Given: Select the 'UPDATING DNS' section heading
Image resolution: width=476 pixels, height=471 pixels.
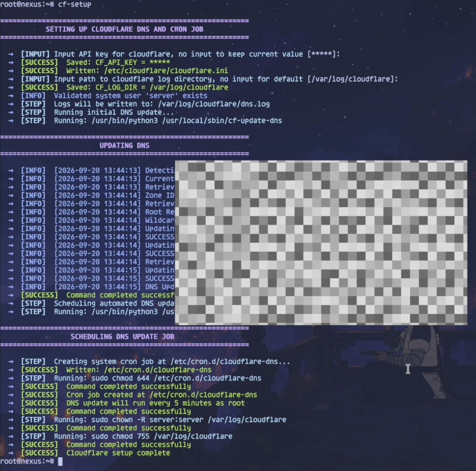Looking at the screenshot, I should pos(125,146).
